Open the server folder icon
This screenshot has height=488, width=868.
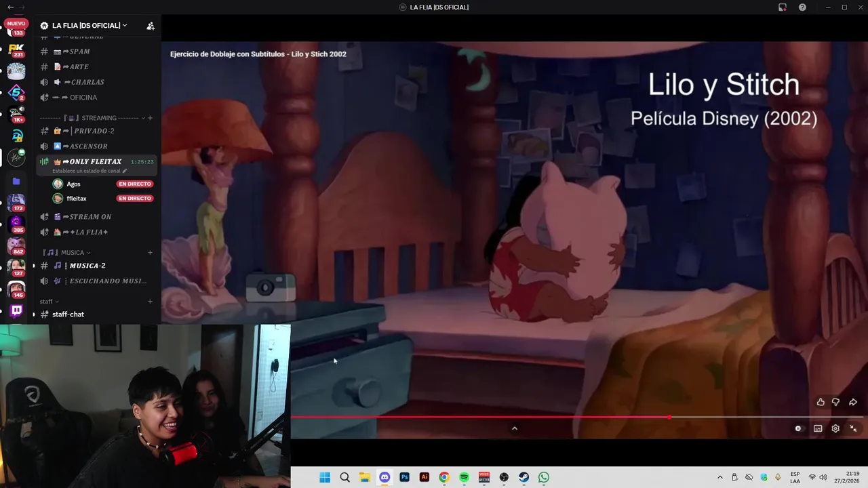pos(16,181)
